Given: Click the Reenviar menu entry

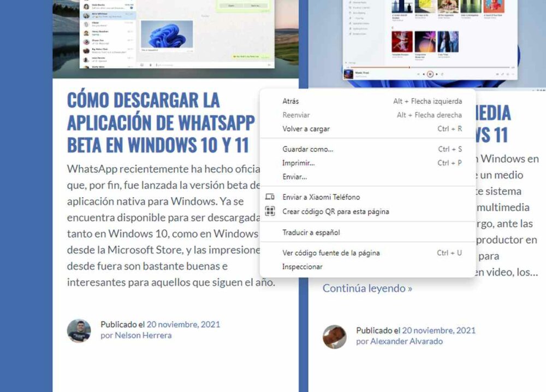Looking at the screenshot, I should 367,115.
